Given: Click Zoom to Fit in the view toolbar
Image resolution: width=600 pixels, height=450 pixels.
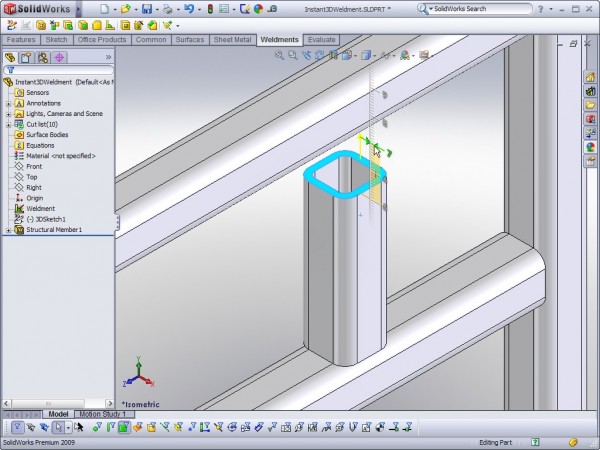Looking at the screenshot, I should (279, 55).
